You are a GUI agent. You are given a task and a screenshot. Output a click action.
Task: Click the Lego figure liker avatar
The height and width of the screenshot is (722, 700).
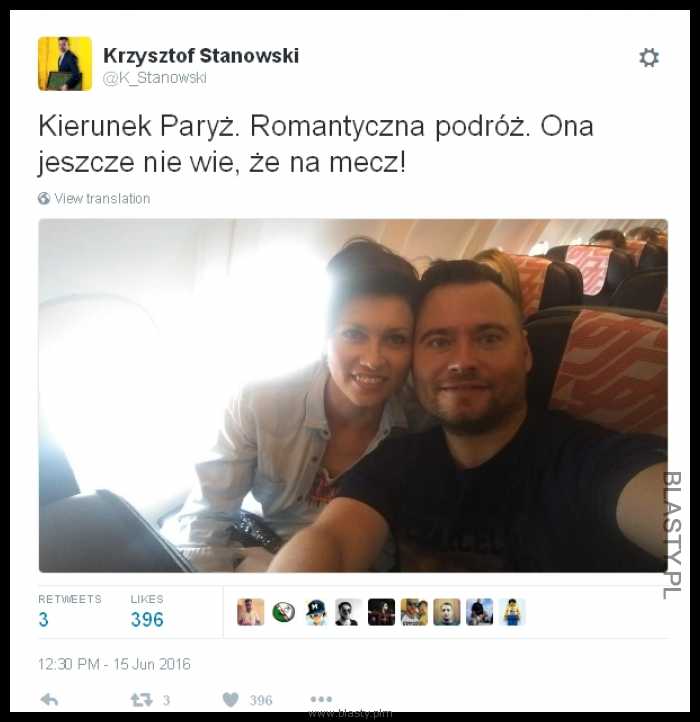coord(512,612)
